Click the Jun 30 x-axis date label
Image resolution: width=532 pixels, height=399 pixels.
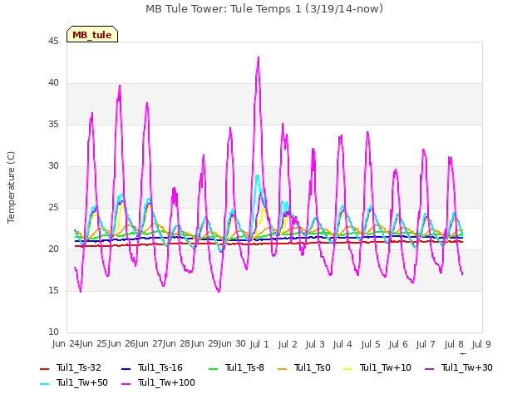coord(232,344)
